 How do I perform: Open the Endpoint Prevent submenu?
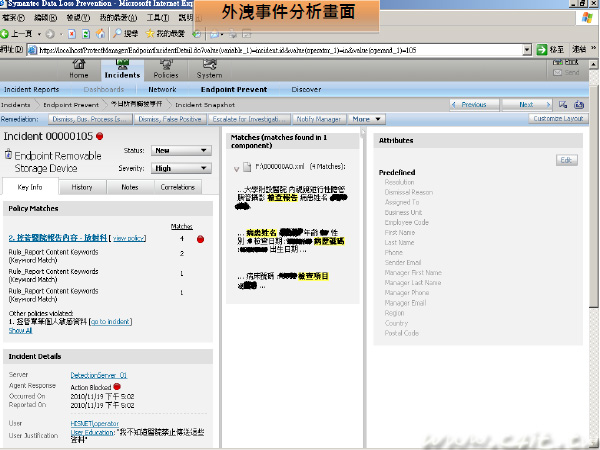point(234,90)
